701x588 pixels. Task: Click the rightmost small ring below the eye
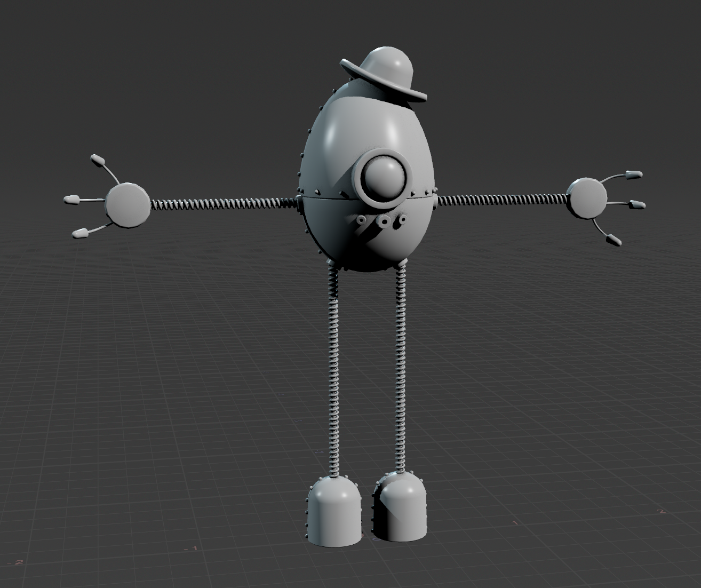402,218
